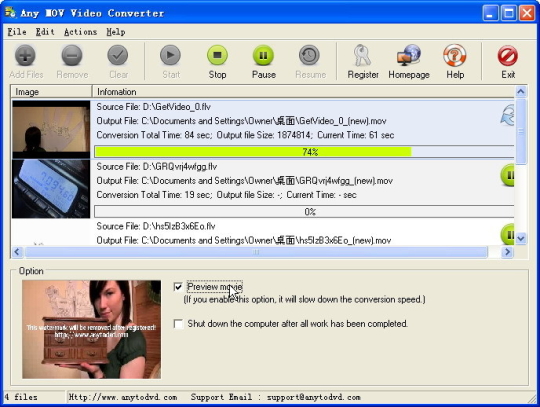Click the Start conversion icon
The height and width of the screenshot is (407, 540).
[x=170, y=55]
